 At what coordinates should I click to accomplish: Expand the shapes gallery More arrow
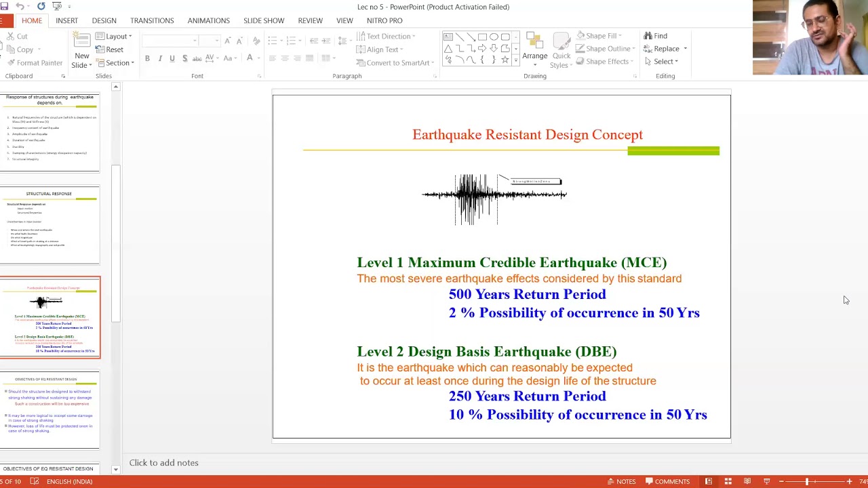(x=516, y=60)
